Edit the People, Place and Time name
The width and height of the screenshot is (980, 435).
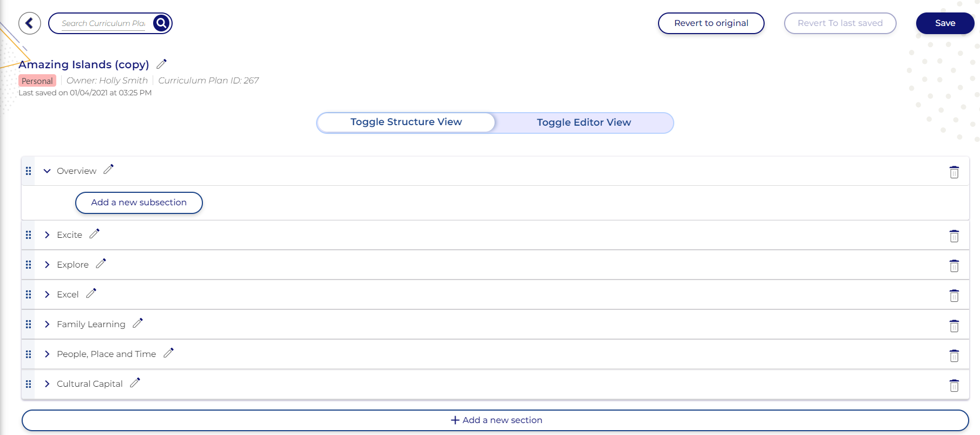click(x=168, y=353)
